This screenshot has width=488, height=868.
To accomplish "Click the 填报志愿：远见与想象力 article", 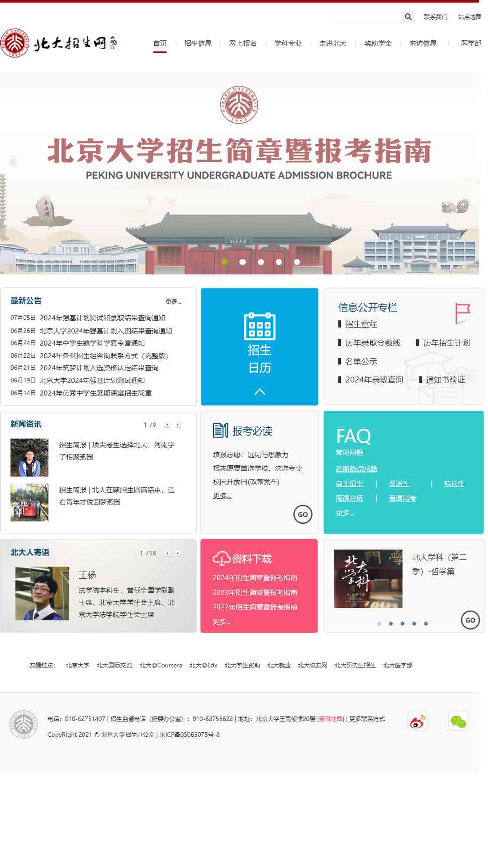I will click(251, 455).
